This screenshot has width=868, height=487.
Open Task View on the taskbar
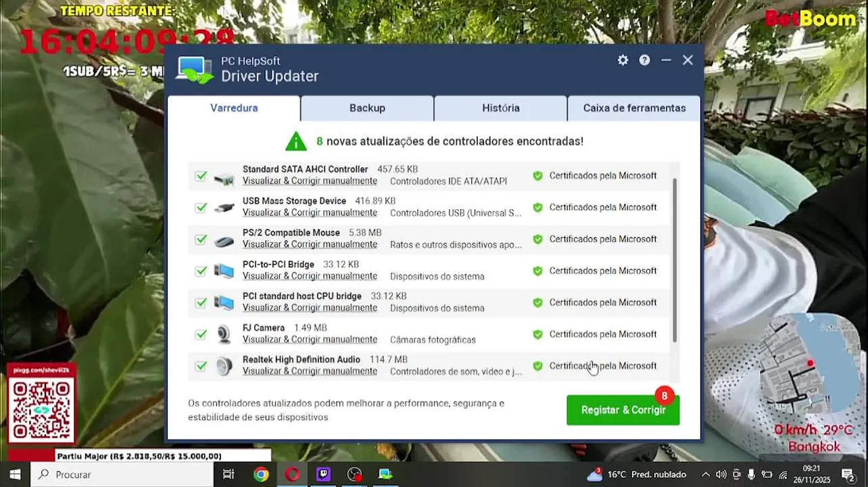228,474
